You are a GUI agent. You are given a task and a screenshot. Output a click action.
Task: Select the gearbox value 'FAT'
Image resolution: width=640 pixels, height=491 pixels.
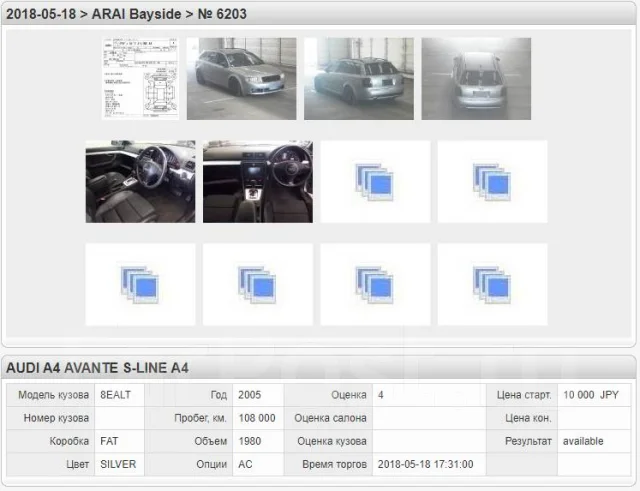[109, 441]
